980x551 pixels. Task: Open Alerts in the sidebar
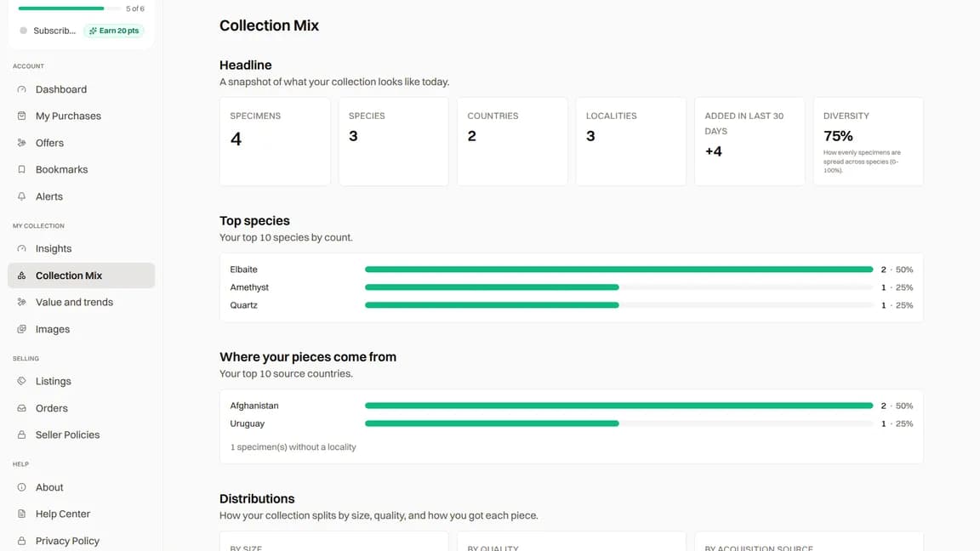point(82,196)
